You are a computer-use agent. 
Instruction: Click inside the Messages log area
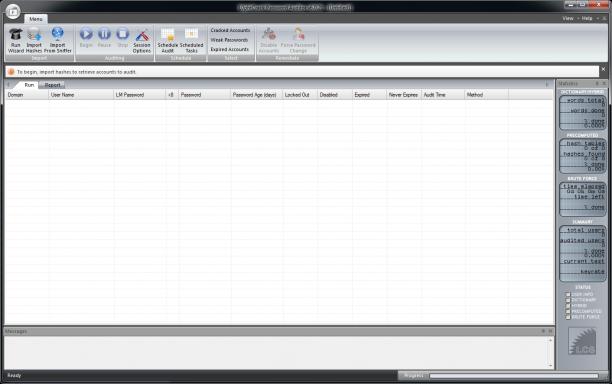click(276, 353)
